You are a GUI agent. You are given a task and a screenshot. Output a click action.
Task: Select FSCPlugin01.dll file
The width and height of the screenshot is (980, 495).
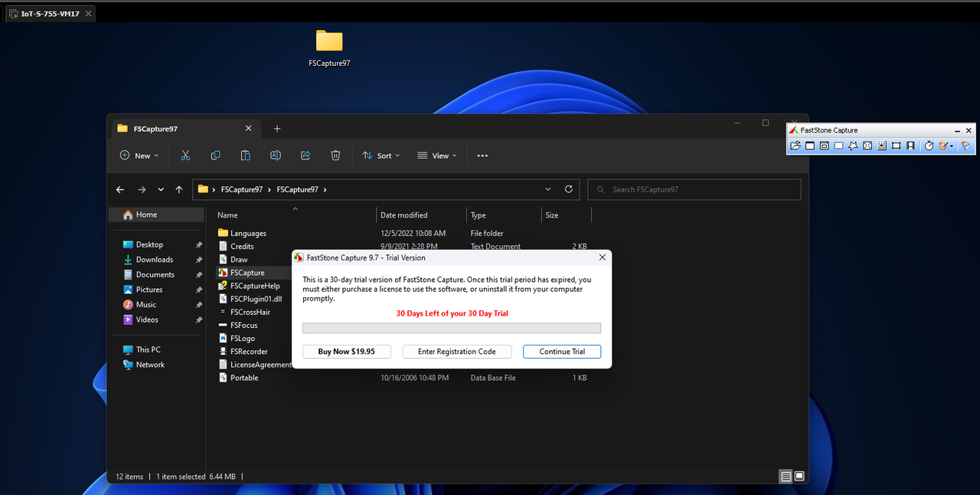(256, 299)
